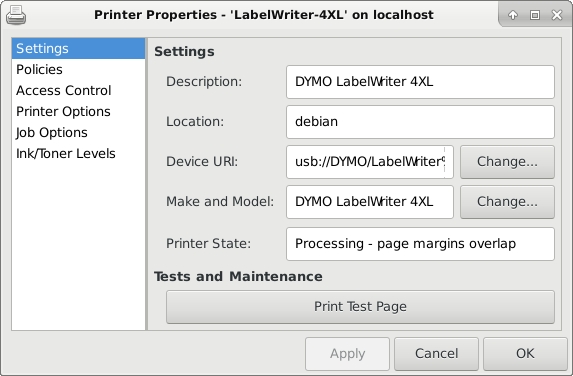Click the Description input field

pos(420,82)
